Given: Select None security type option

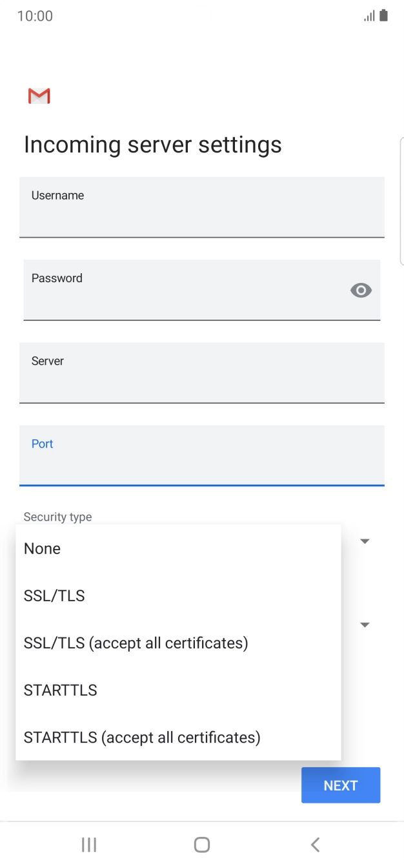Looking at the screenshot, I should tap(43, 548).
